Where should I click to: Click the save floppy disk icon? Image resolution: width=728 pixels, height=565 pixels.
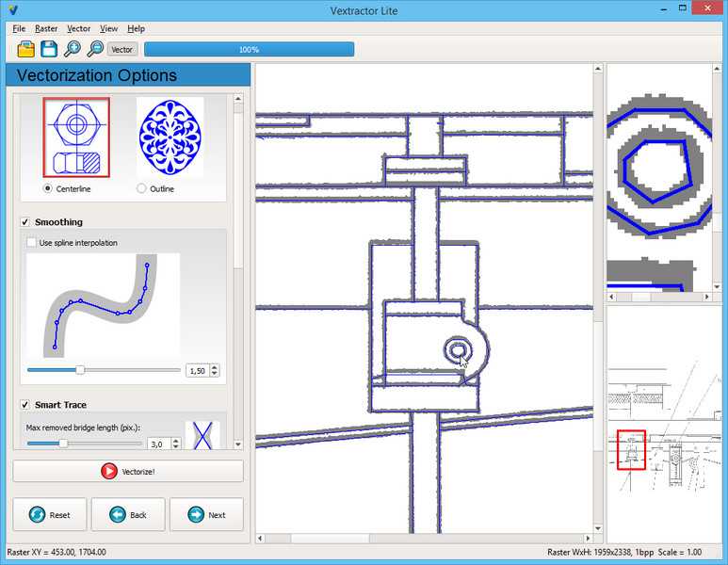coord(49,49)
